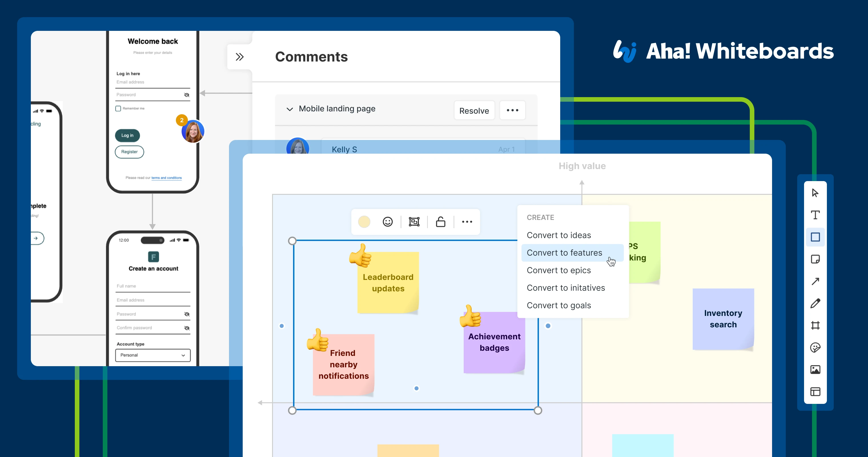Screen dimensions: 868x457
Task: Choose the sticky note tool
Action: 815,259
